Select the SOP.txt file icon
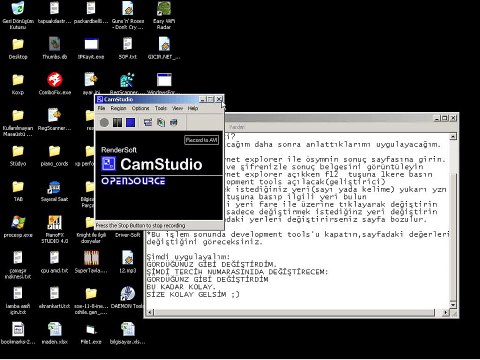This screenshot has height=360, width=480. 127,44
